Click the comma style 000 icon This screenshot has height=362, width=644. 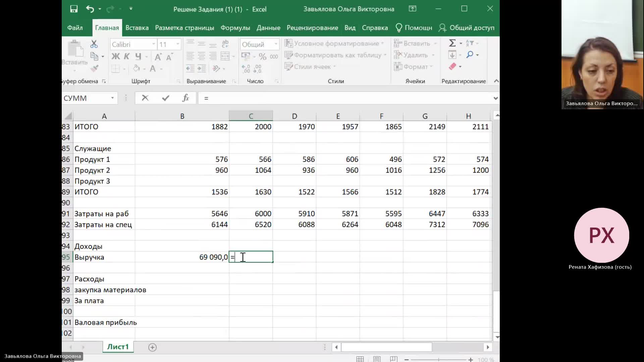pos(274,57)
